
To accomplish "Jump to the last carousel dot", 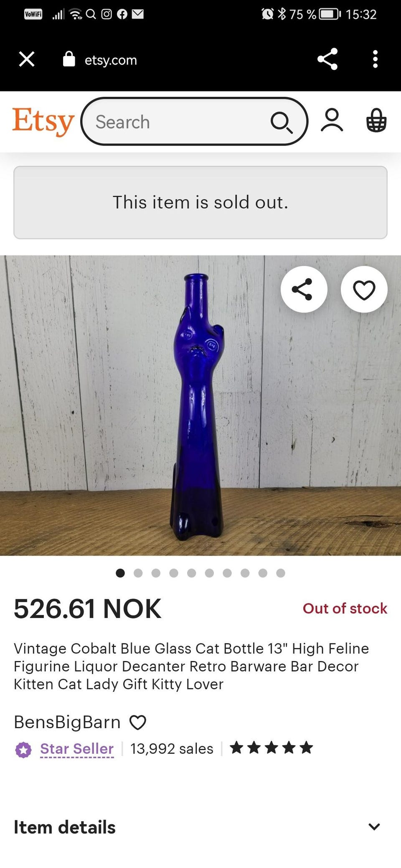I will click(x=281, y=573).
